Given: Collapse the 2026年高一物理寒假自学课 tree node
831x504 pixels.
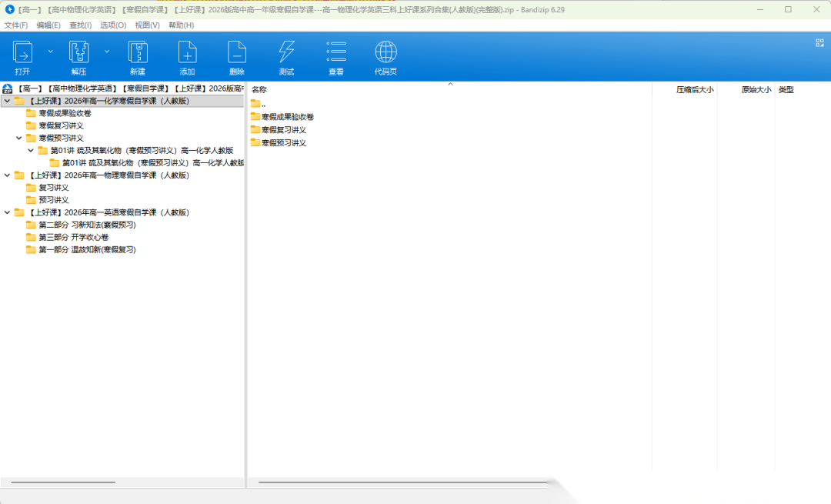Looking at the screenshot, I should (x=8, y=175).
